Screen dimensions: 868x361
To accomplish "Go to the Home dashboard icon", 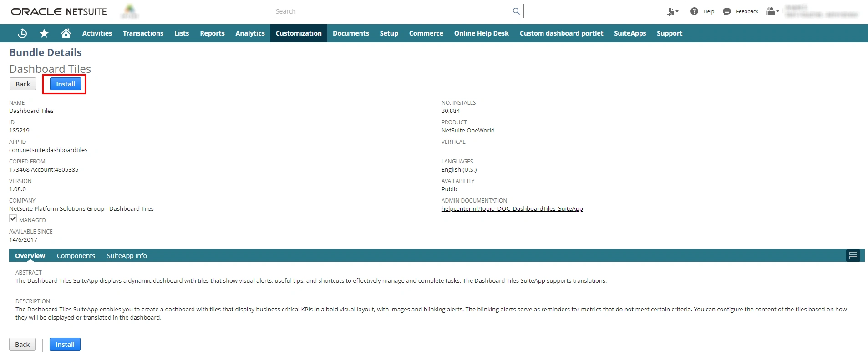I will [66, 33].
